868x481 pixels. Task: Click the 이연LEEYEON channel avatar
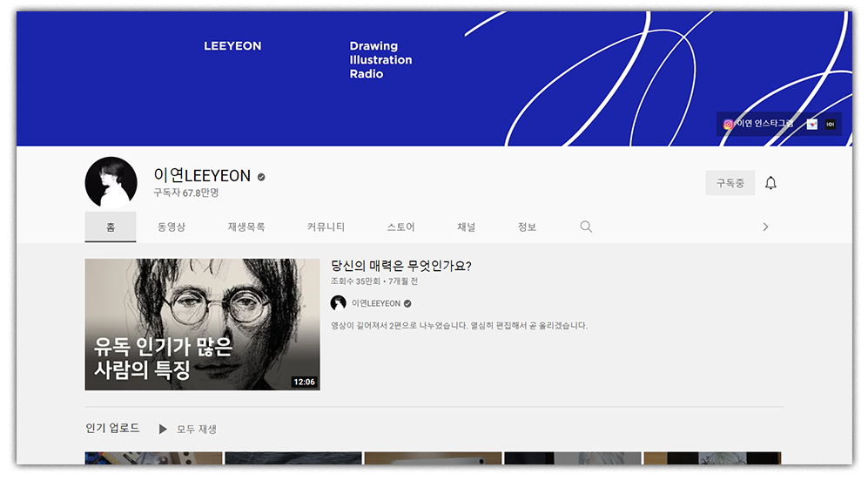click(111, 182)
